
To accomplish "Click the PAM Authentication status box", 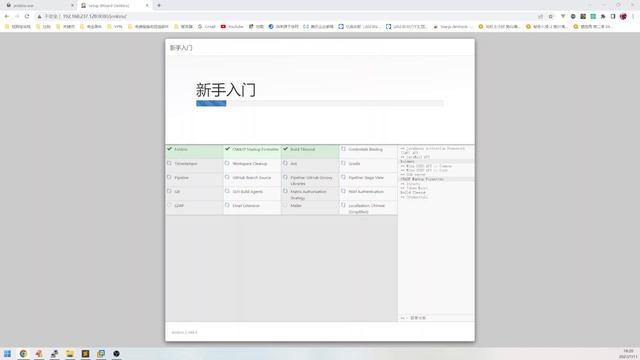I will (x=343, y=191).
